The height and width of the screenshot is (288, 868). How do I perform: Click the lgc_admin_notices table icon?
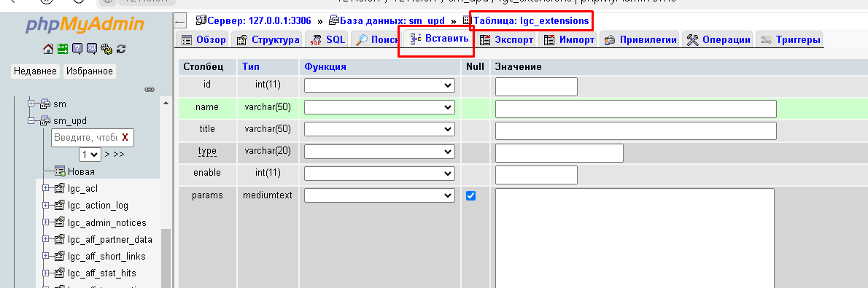[60, 222]
